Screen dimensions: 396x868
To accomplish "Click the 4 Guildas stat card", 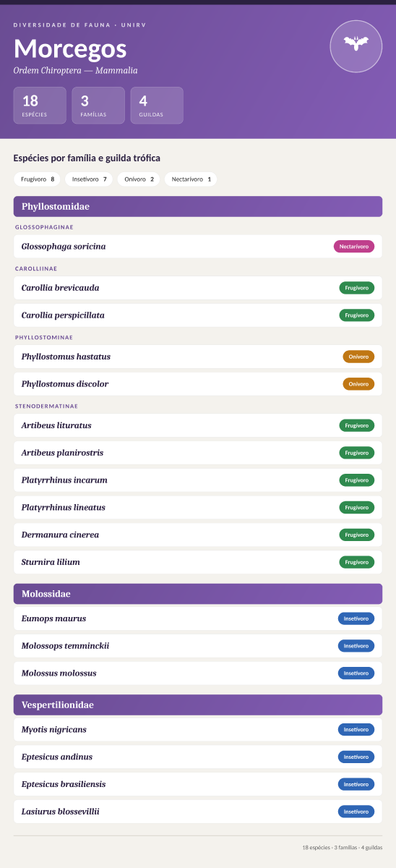I will click(x=157, y=106).
